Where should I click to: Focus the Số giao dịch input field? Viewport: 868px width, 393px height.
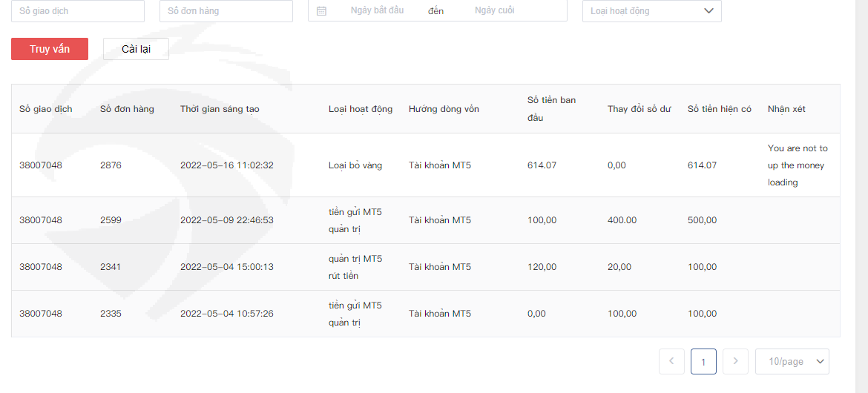[x=78, y=11]
